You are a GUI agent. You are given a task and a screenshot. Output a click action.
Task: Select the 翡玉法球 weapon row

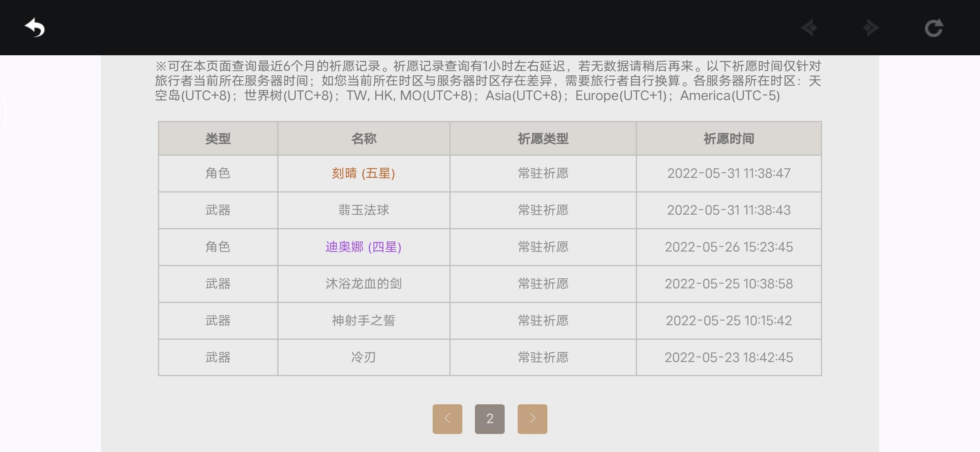coord(490,210)
